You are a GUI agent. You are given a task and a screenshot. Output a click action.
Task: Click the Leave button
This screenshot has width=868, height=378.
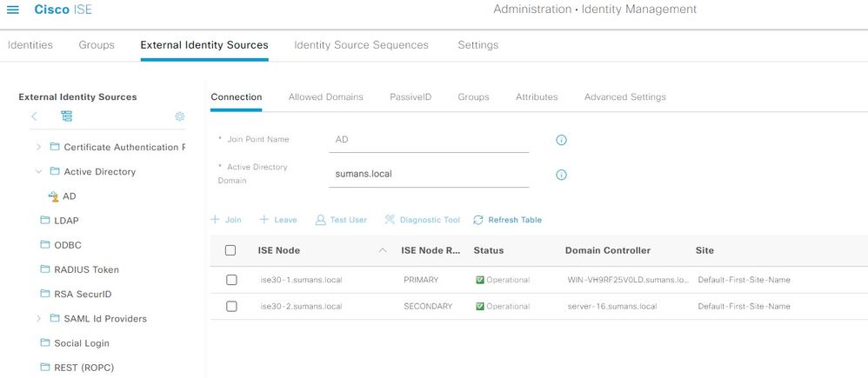click(x=278, y=220)
